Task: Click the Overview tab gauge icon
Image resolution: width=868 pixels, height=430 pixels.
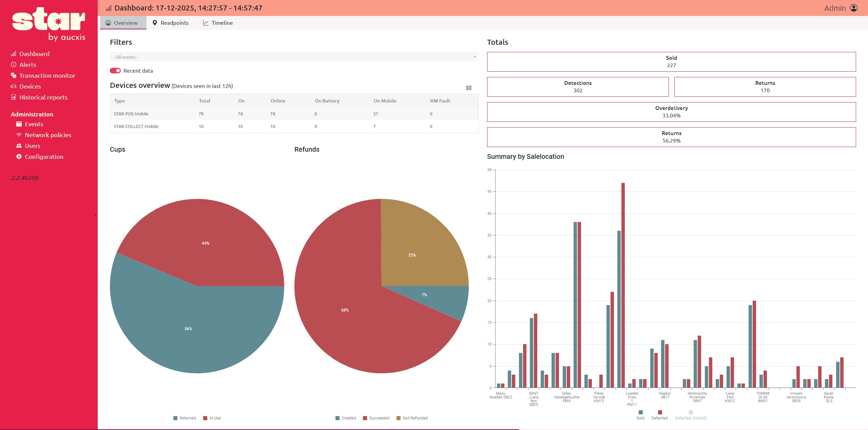Action: [108, 23]
